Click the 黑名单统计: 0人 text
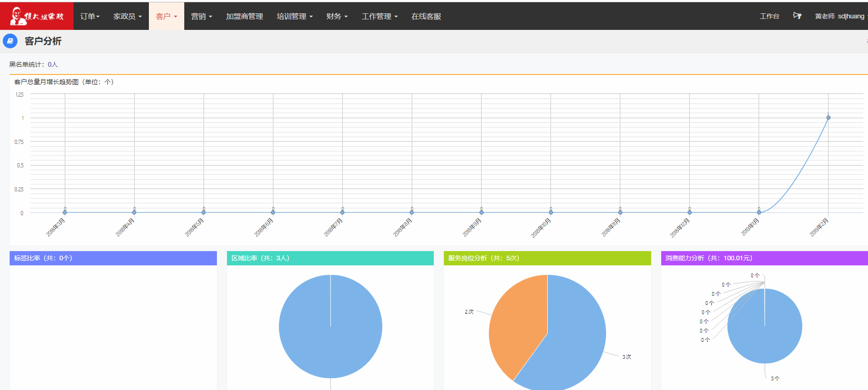Image resolution: width=868 pixels, height=390 pixels. point(34,64)
